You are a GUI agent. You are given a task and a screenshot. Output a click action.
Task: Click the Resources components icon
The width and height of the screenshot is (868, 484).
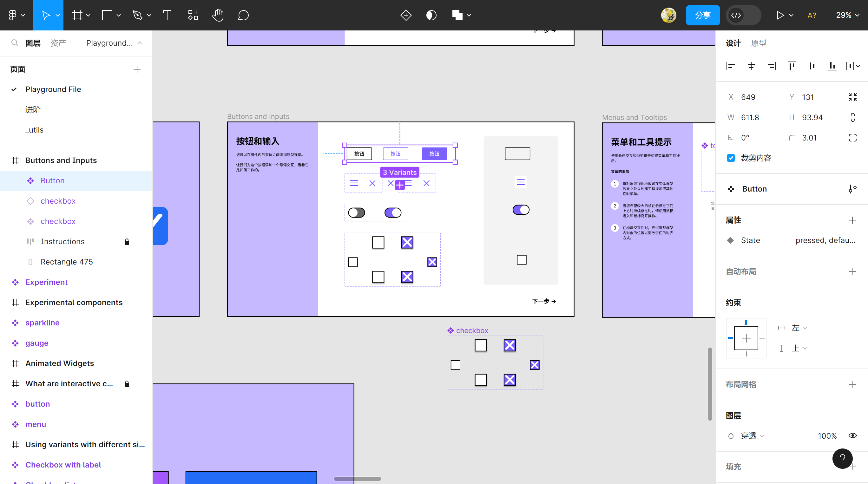point(193,15)
